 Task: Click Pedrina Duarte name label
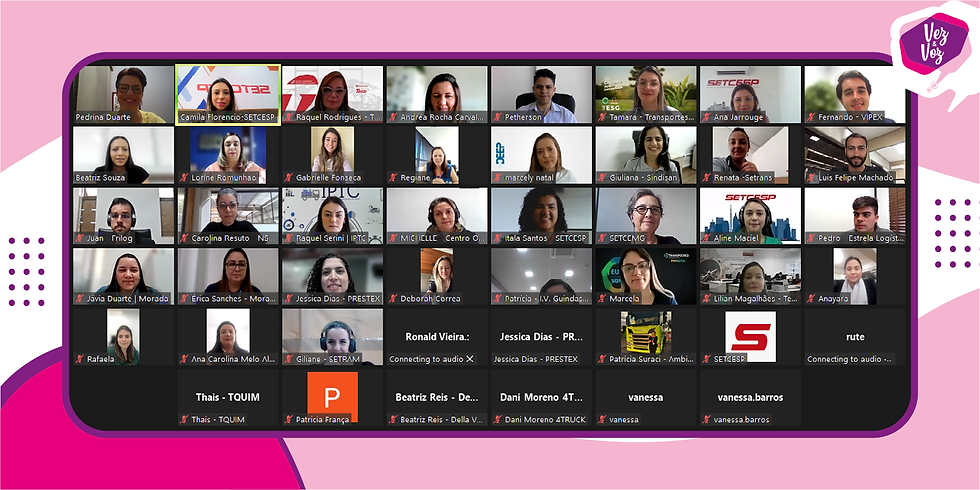(x=103, y=117)
